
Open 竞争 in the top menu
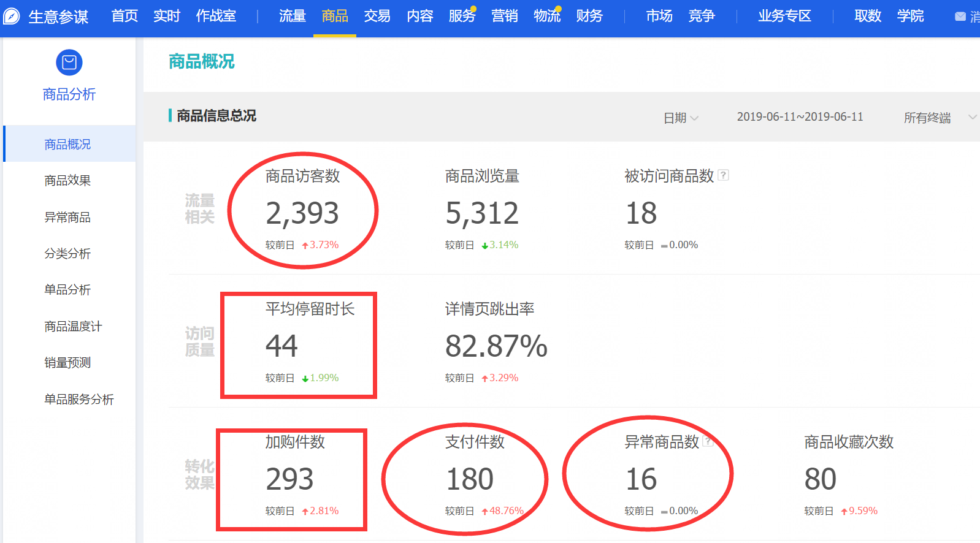tap(702, 16)
